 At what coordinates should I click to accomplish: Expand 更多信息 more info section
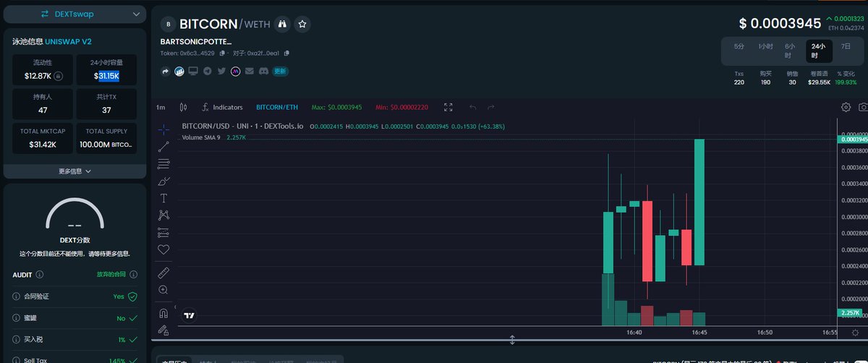click(x=75, y=171)
